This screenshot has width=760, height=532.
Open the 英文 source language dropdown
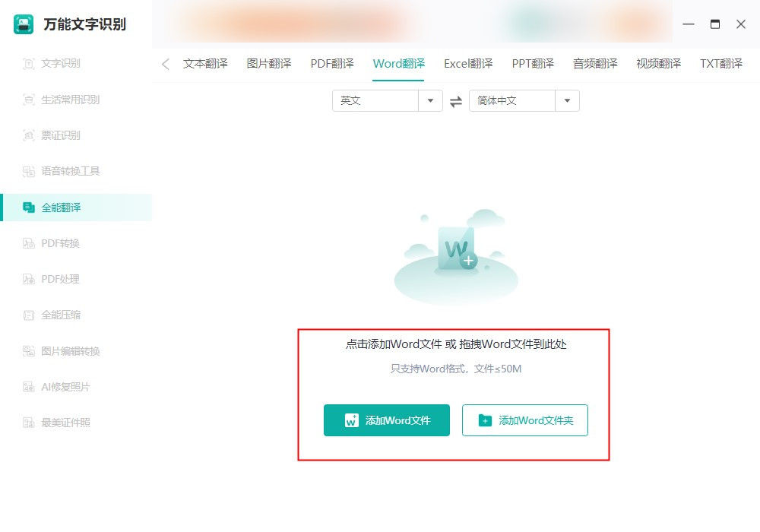point(388,101)
